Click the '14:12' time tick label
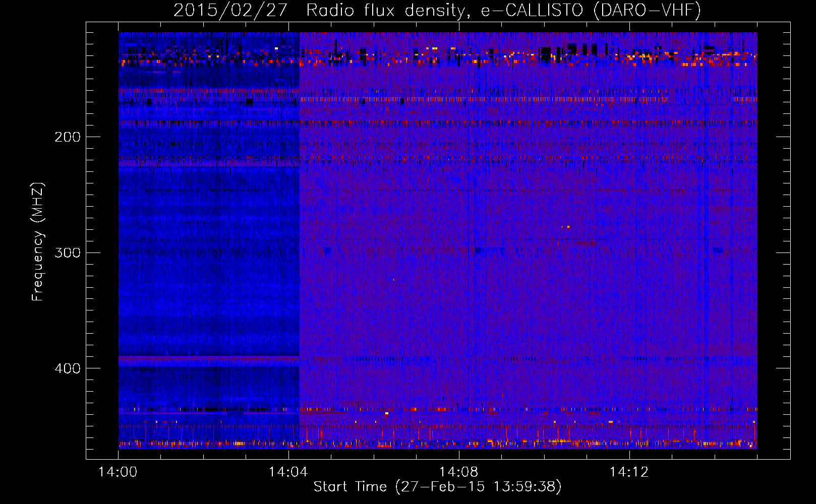This screenshot has width=816, height=504. (629, 472)
